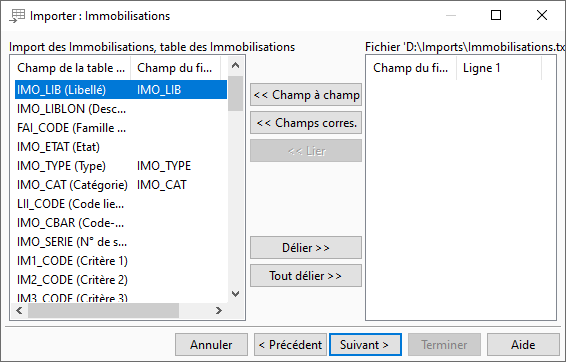
Task: Click the horizontal scroll left arrow
Action: click(19, 310)
